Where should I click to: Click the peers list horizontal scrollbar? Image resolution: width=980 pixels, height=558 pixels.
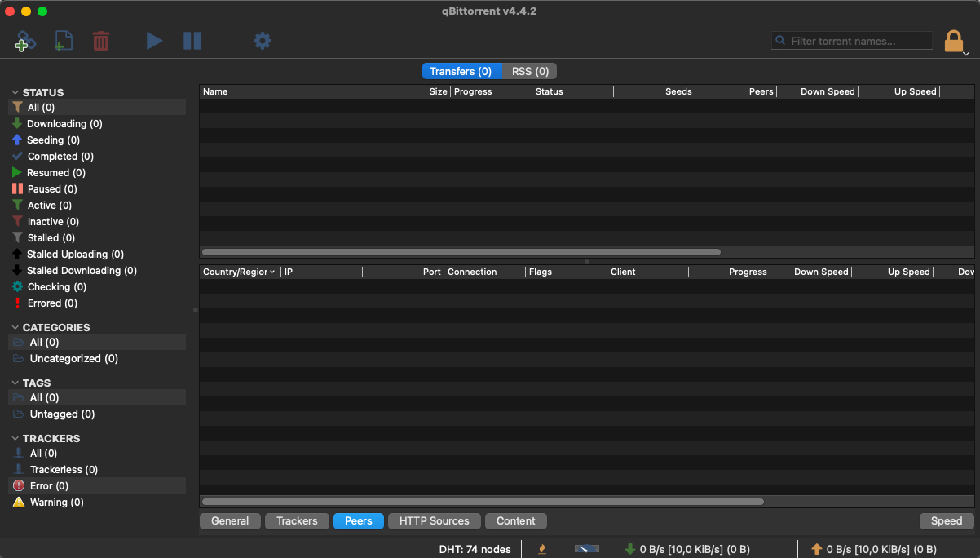point(483,502)
